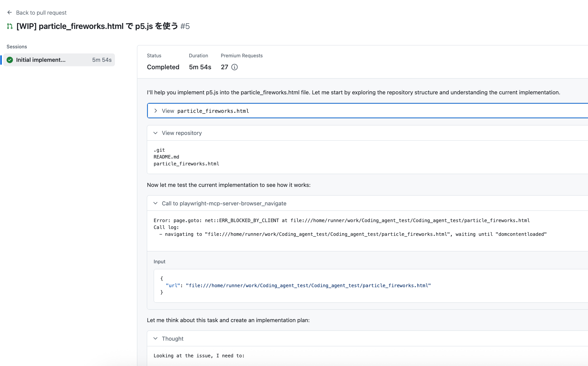Collapse the Thought section

point(156,339)
